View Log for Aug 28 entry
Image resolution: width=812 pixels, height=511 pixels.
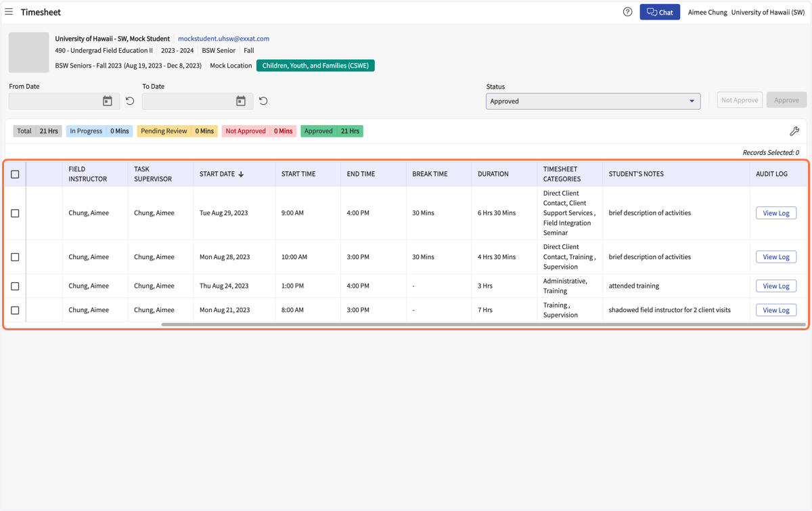[776, 257]
